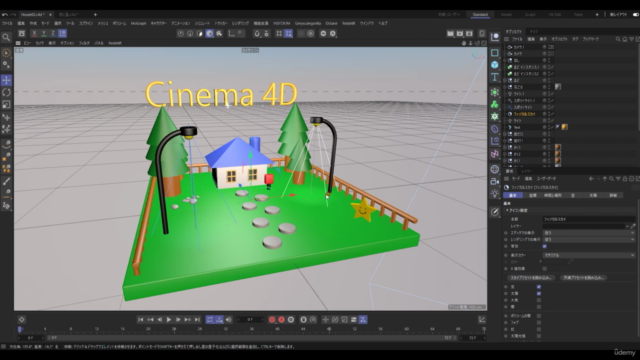
Task: Jump to end of animation
Action: coord(197,320)
